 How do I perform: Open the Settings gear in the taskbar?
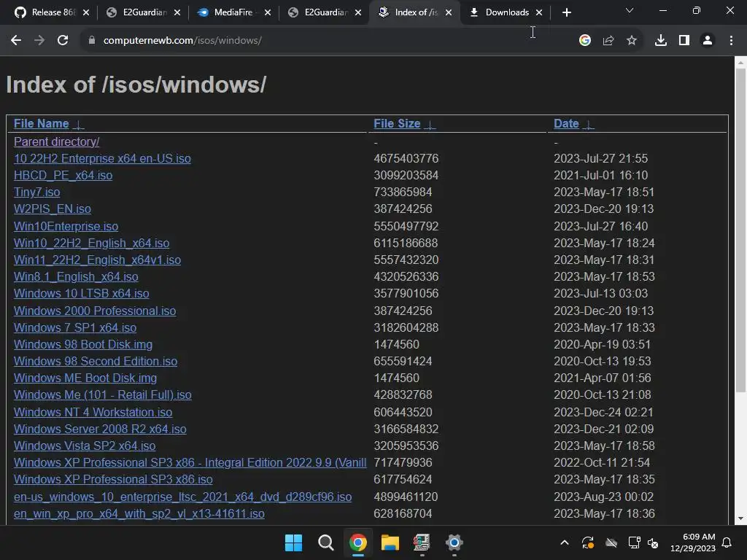454,542
